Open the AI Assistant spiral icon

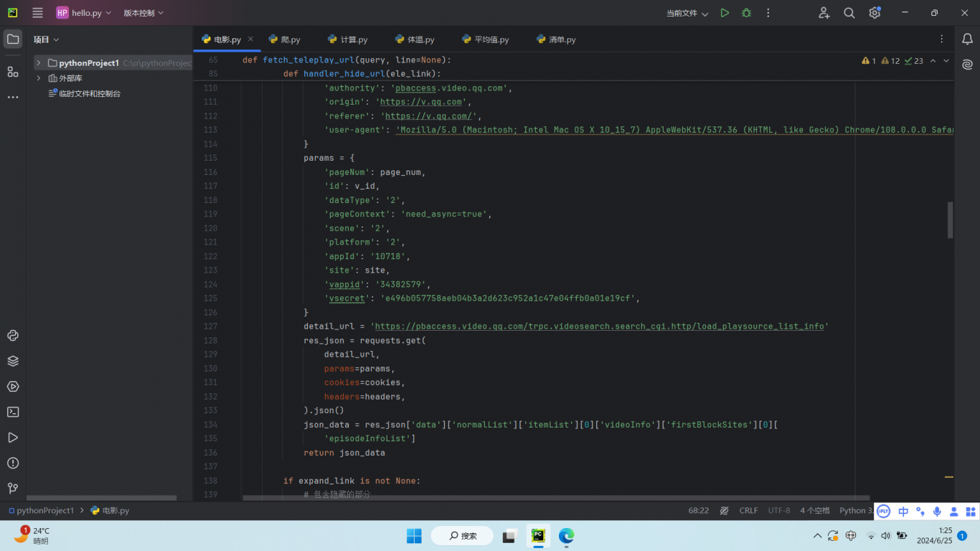pos(967,65)
